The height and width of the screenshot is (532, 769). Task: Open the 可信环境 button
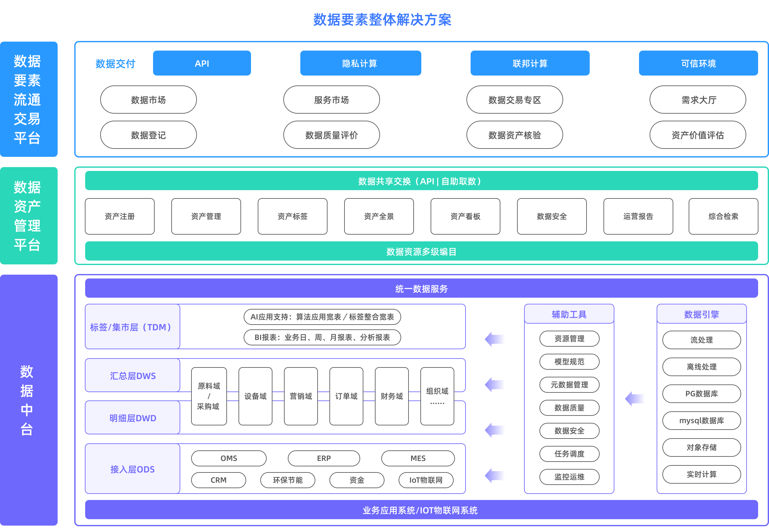pos(698,63)
